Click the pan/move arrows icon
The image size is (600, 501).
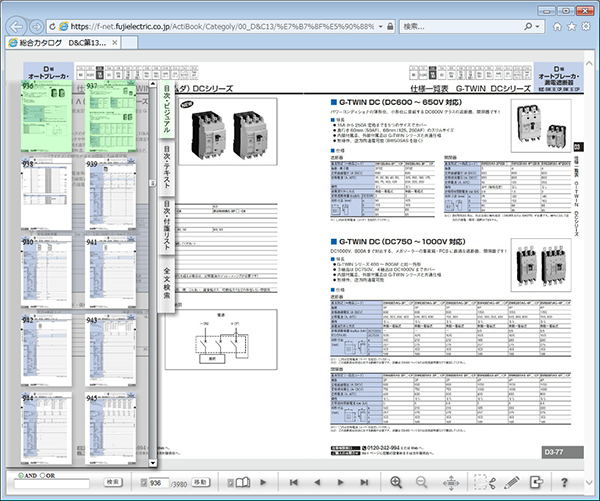click(451, 483)
